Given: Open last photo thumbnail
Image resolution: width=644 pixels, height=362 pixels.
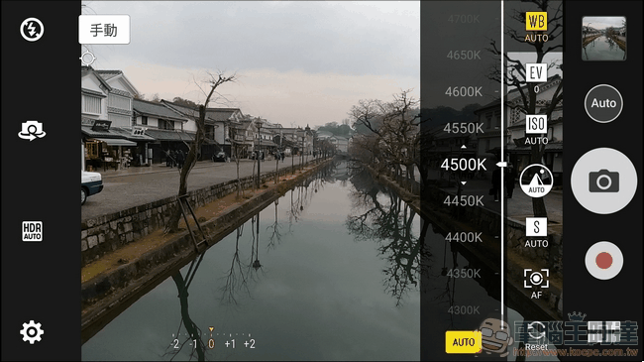Looking at the screenshot, I should coord(603,39).
